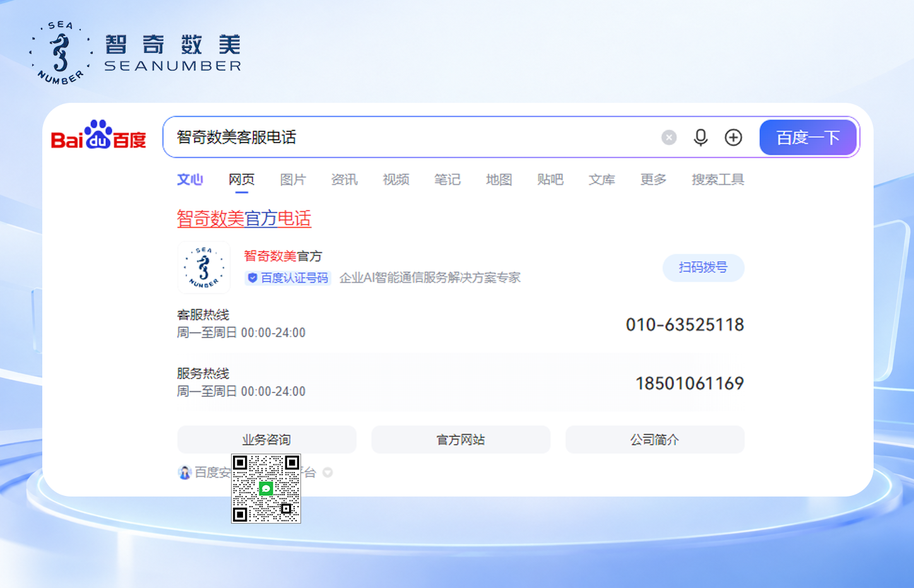Click the Baidu security avatar icon at the bottom
Screen dimensions: 914x588
point(184,473)
